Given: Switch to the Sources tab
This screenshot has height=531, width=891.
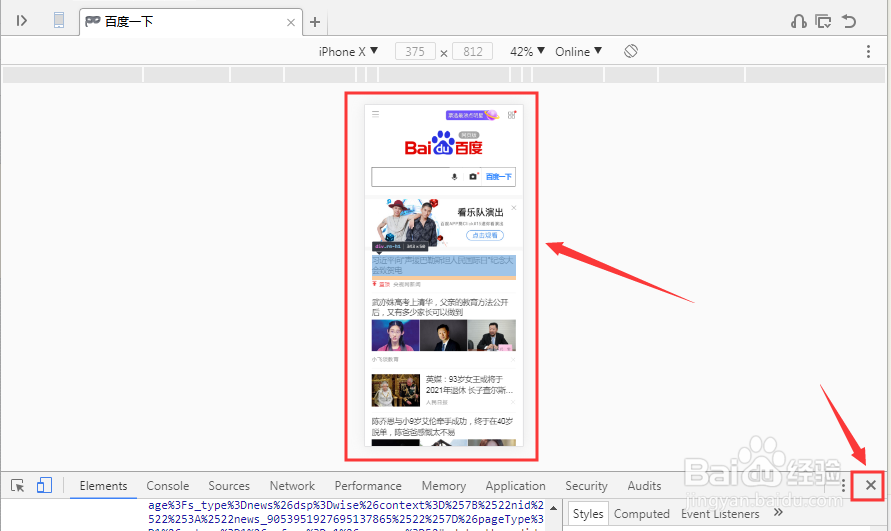Looking at the screenshot, I should [229, 486].
